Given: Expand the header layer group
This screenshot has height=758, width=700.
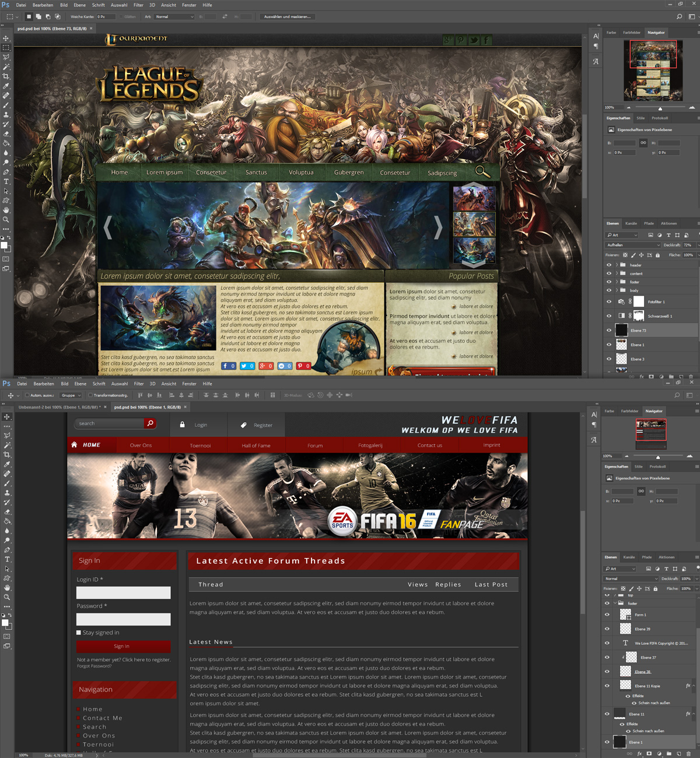Looking at the screenshot, I should 617,265.
